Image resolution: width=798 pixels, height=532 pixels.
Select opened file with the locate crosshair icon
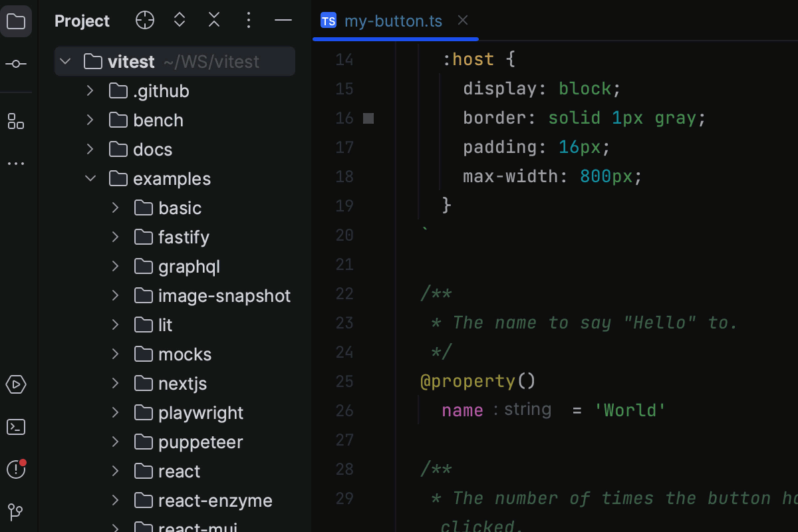tap(144, 20)
